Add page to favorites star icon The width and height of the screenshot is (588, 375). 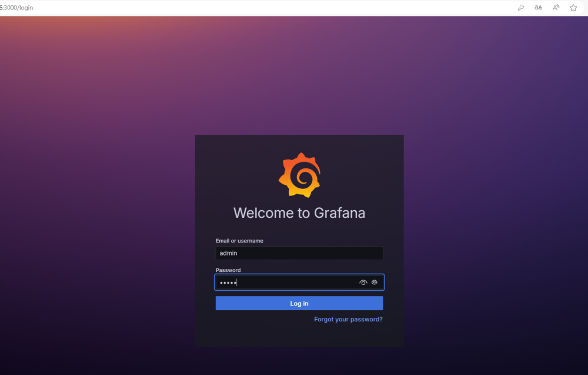tap(573, 8)
